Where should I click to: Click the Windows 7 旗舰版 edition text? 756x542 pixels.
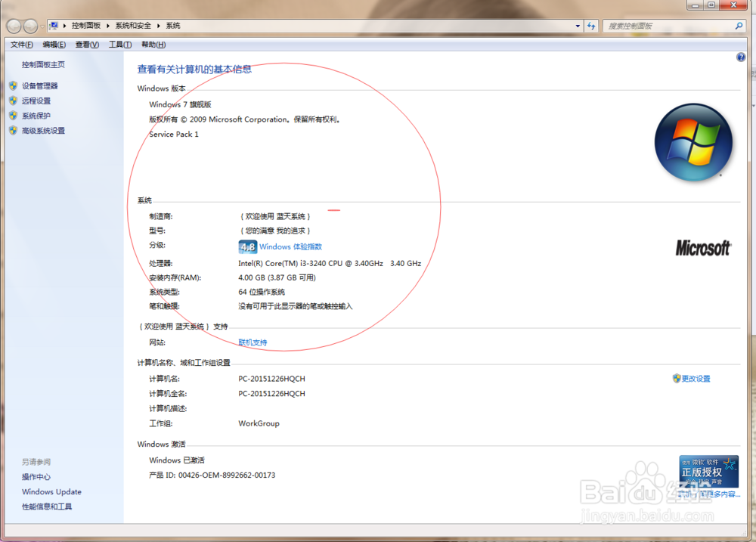pyautogui.click(x=181, y=104)
